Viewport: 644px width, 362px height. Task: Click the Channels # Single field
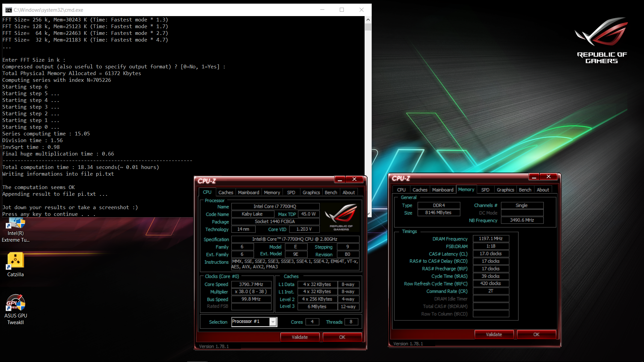pyautogui.click(x=522, y=205)
